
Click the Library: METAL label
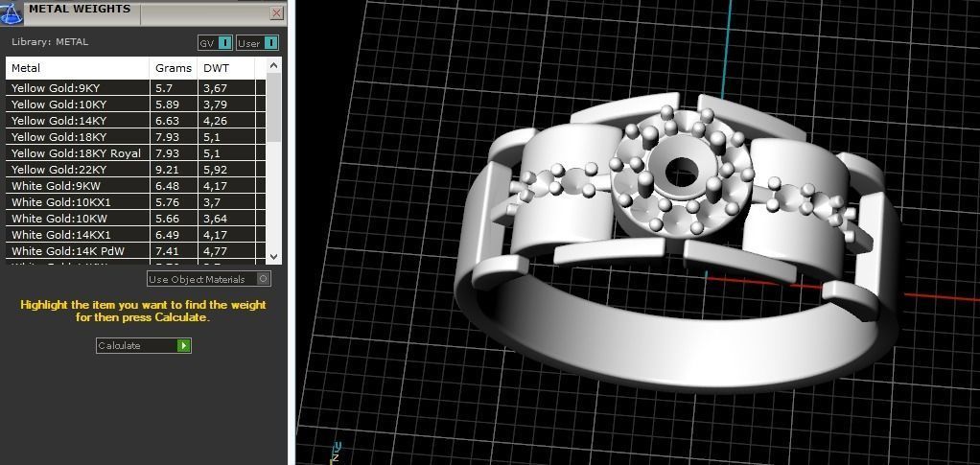point(50,42)
